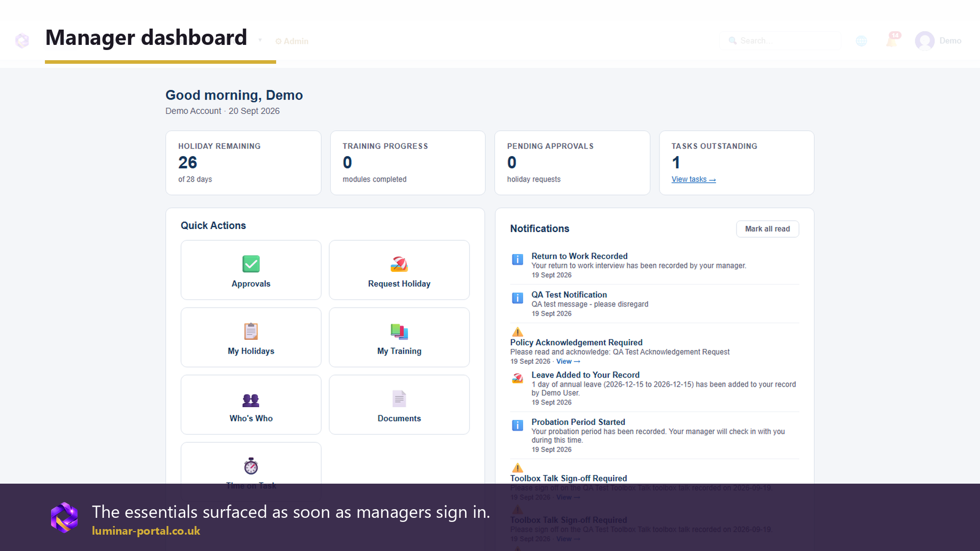980x551 pixels.
Task: Follow the View tasks link
Action: point(694,180)
